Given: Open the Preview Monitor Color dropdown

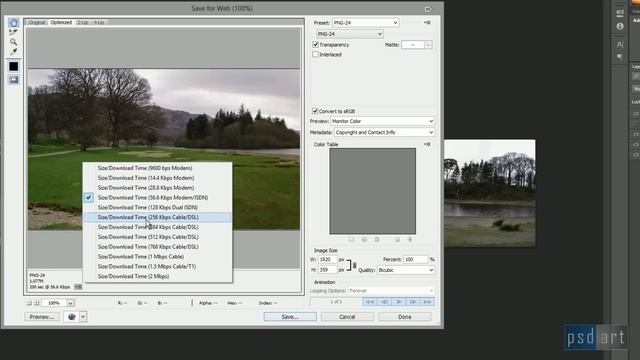Looking at the screenshot, I should coord(382,121).
